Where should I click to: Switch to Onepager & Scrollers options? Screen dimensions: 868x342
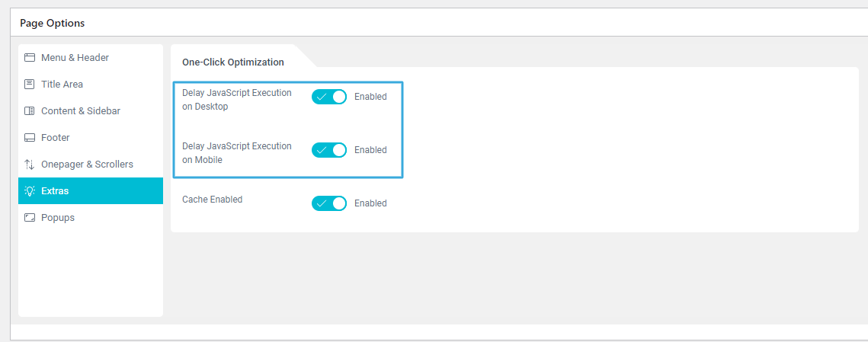pyautogui.click(x=87, y=165)
